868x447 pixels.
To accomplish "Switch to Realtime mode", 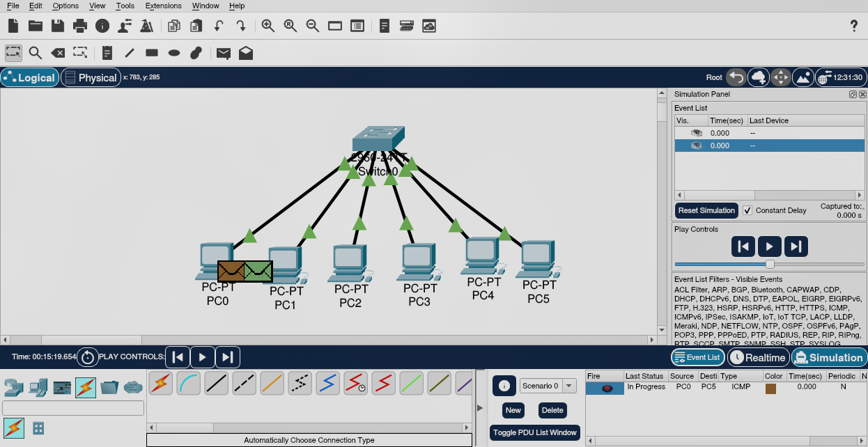I will point(758,357).
